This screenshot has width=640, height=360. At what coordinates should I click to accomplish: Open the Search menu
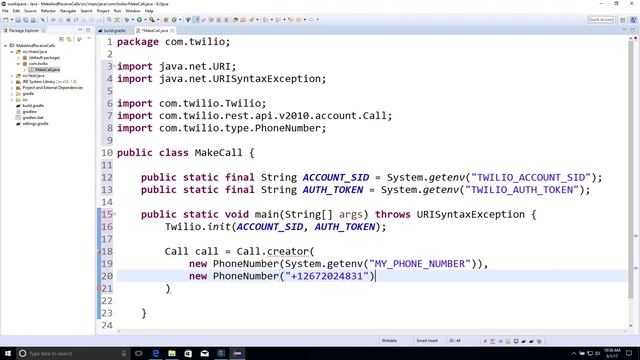(86, 11)
